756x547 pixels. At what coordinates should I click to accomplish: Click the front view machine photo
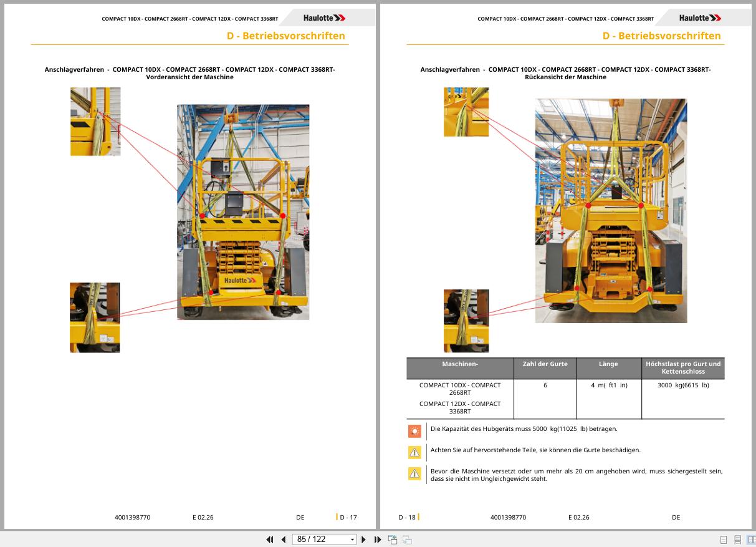pyautogui.click(x=243, y=212)
